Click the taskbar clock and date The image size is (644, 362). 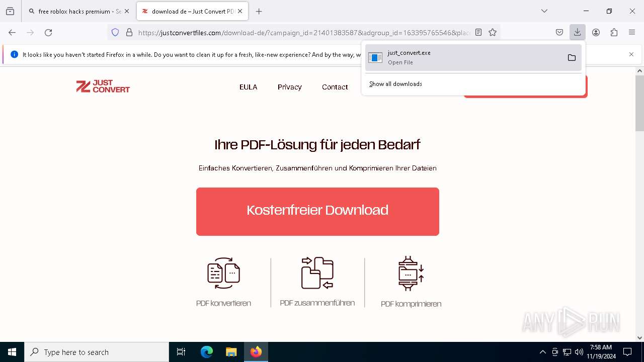(x=601, y=352)
